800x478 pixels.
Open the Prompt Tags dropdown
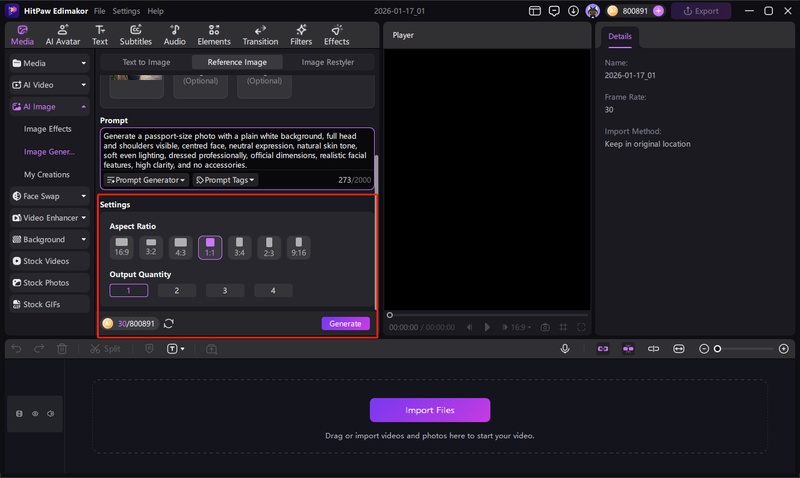click(x=225, y=180)
